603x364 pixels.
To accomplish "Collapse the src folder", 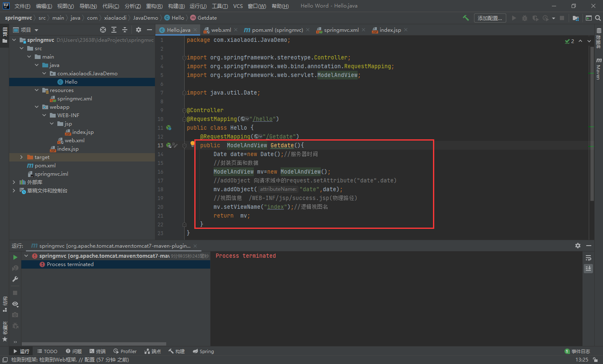I will click(21, 48).
